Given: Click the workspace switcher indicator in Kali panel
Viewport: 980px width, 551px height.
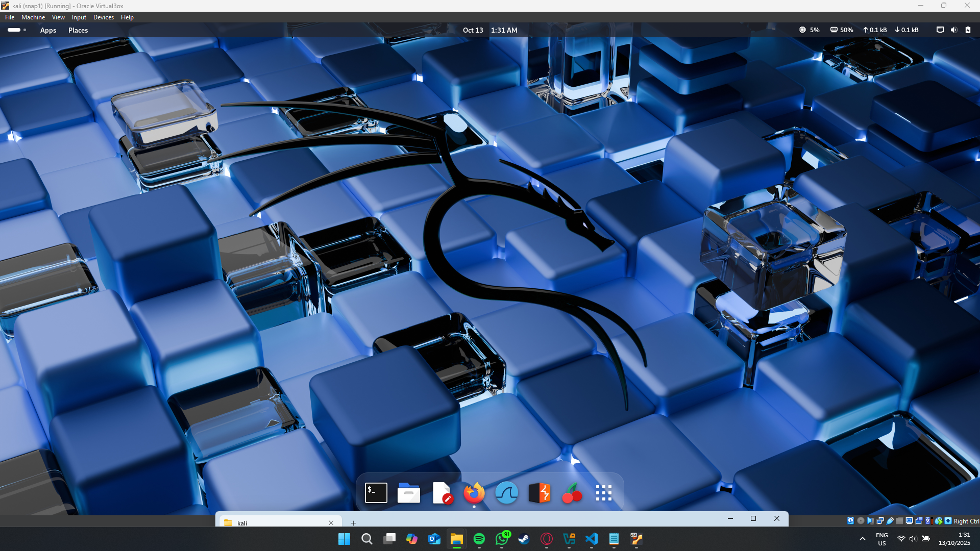Looking at the screenshot, I should click(17, 30).
